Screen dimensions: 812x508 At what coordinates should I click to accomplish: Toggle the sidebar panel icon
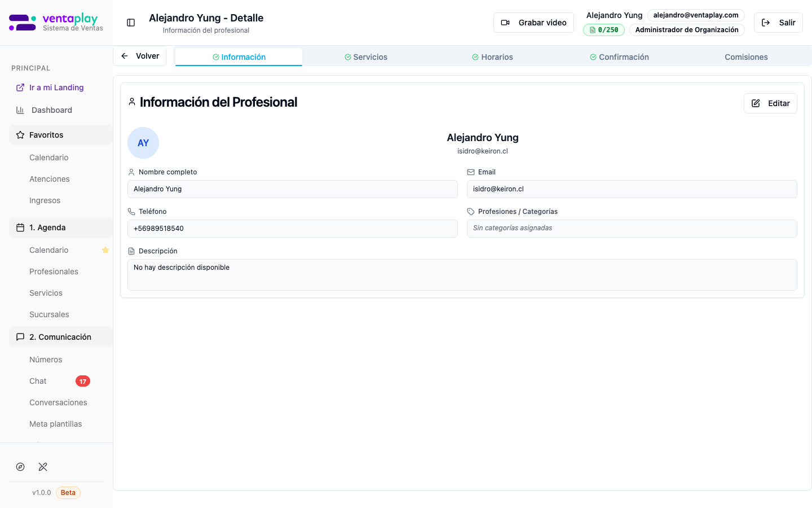pyautogui.click(x=131, y=23)
